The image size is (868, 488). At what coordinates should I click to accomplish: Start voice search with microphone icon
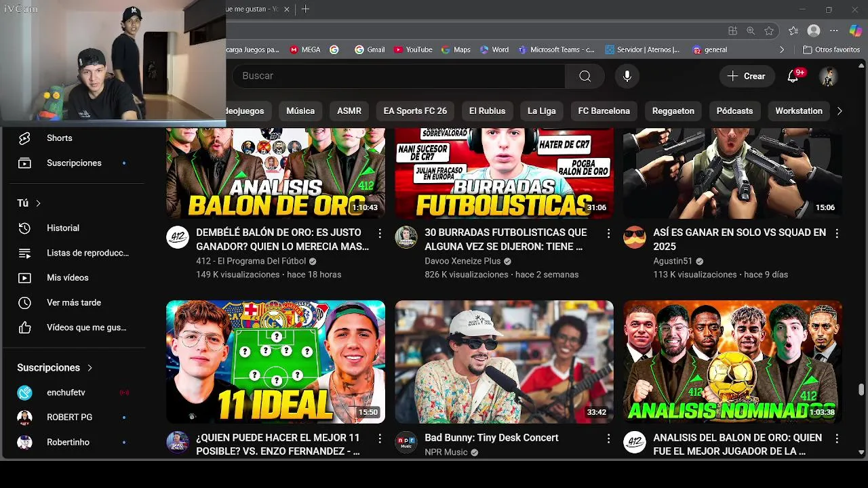tap(627, 76)
